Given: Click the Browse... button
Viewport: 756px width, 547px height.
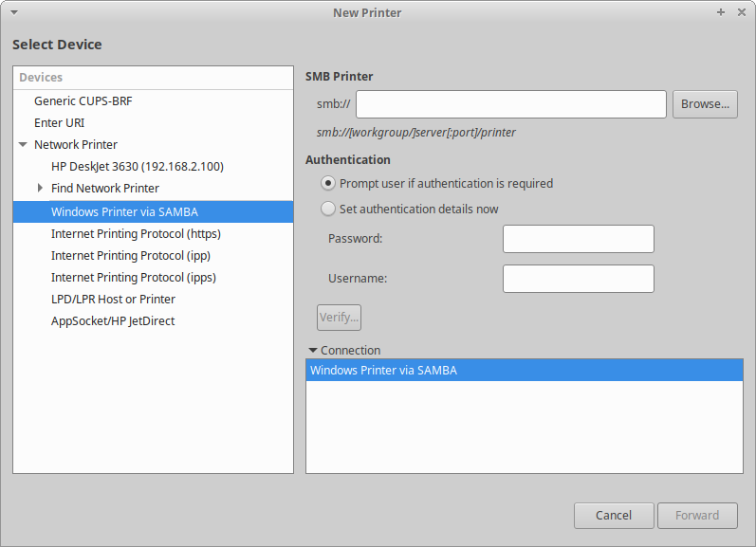Looking at the screenshot, I should [705, 104].
